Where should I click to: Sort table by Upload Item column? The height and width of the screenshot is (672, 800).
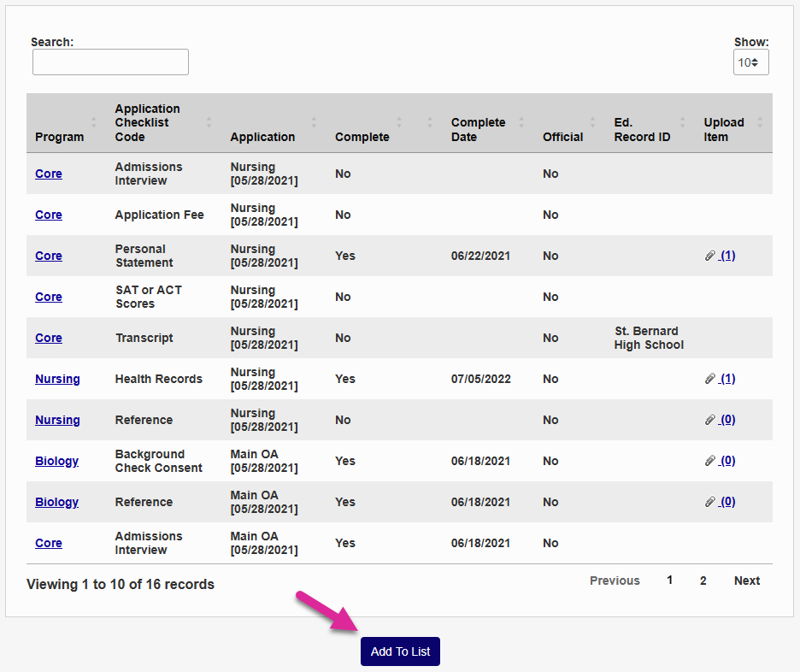(760, 123)
